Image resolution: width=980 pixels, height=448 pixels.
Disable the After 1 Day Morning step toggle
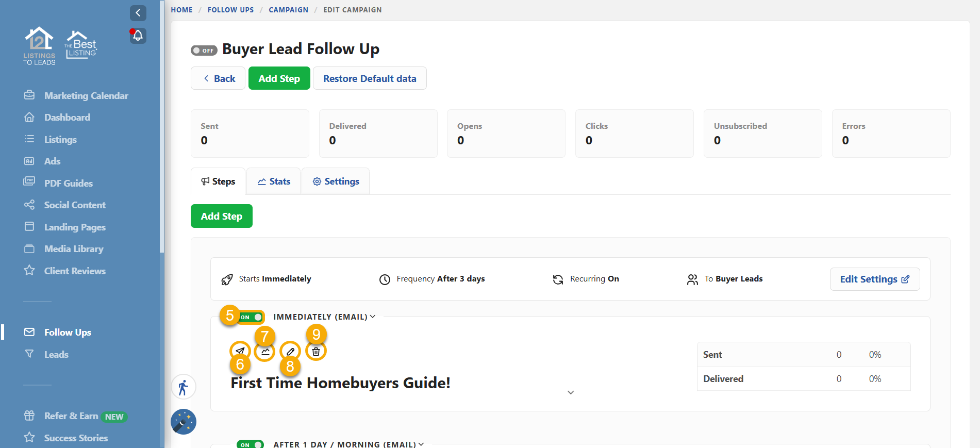[250, 444]
